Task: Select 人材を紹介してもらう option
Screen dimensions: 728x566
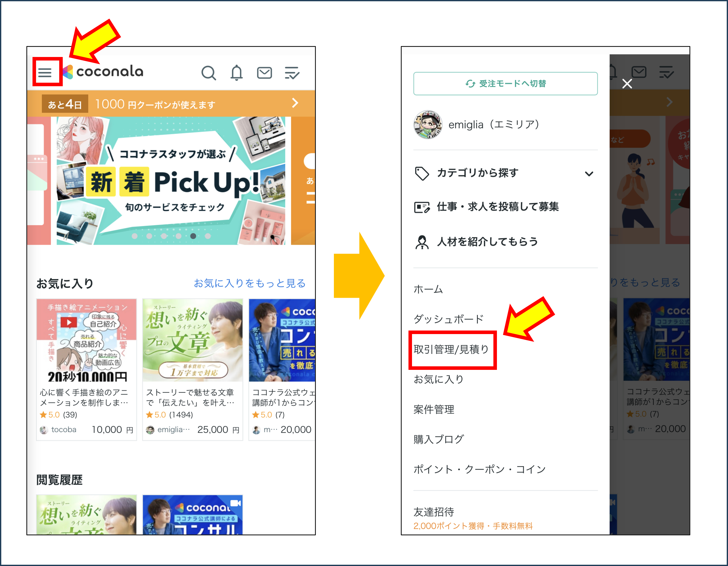Action: tap(487, 242)
